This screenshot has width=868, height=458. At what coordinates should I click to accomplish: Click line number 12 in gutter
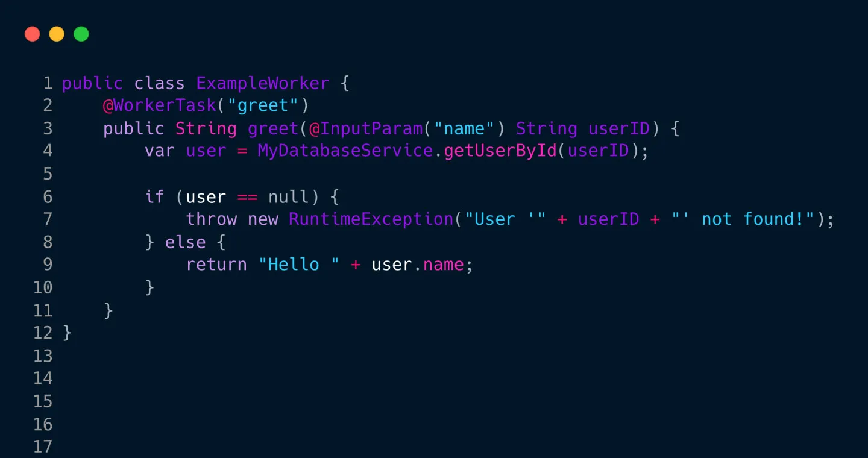pos(43,333)
